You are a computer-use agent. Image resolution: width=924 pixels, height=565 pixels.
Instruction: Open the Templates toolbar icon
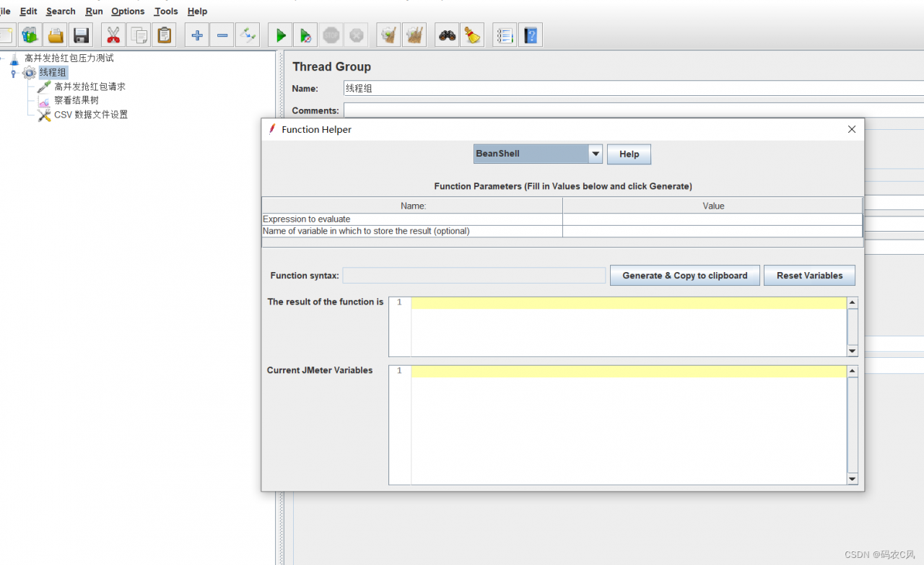click(30, 35)
